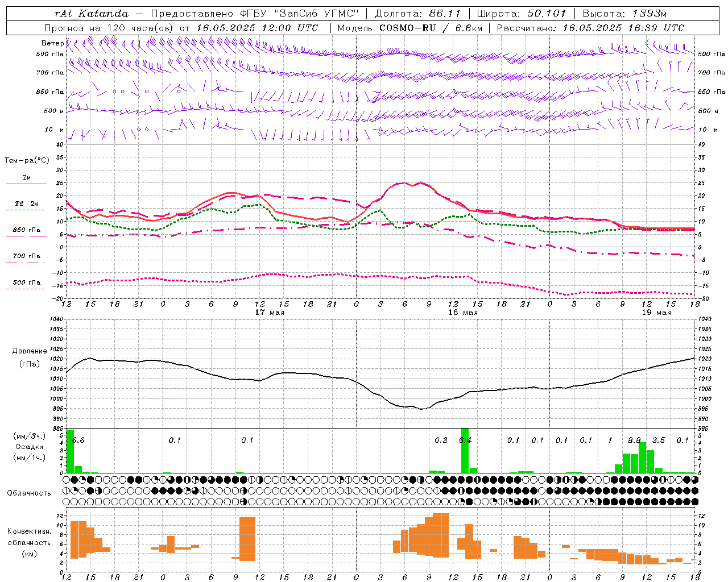Viewport: 728px width, 582px height.
Task: Select the forecast start time 16.05.2025 12:00 UTC
Action: click(x=257, y=27)
